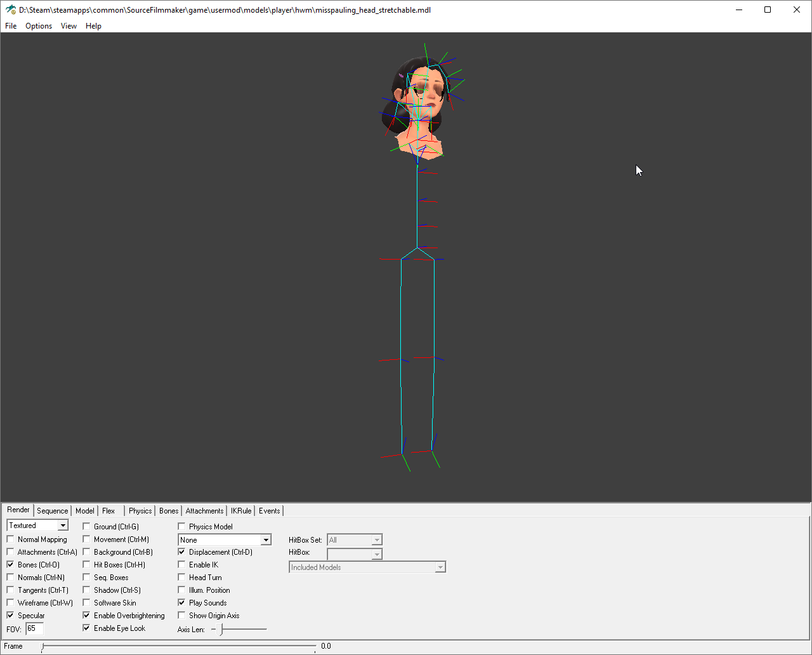Switch to the Attachments tab
Screen dimensions: 812x655
click(204, 511)
